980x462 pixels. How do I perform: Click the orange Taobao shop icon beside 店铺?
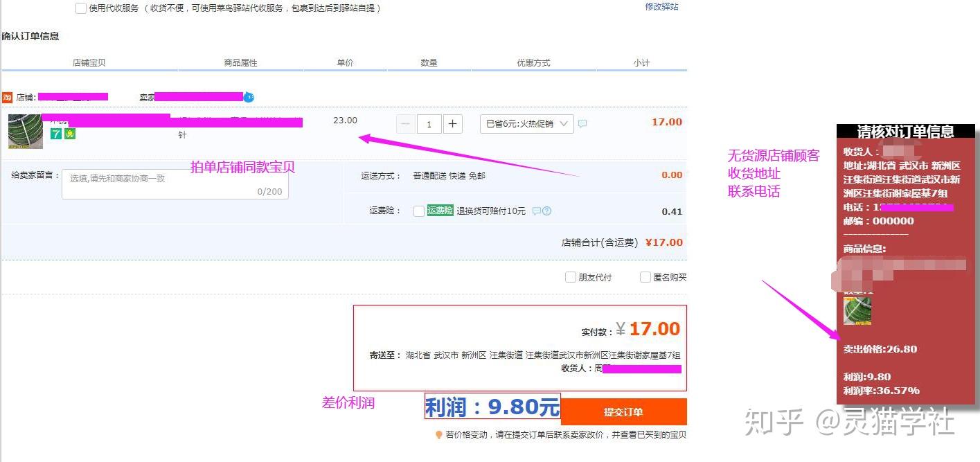(x=7, y=97)
